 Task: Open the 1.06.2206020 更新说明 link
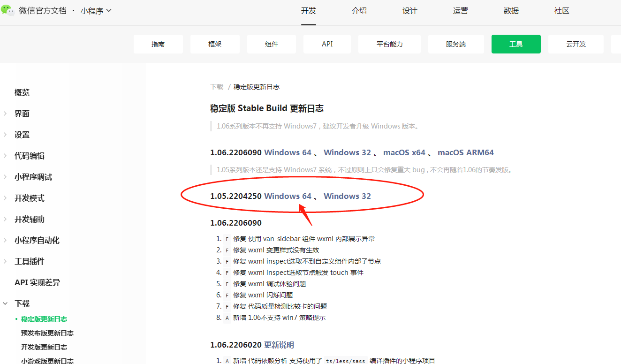(279, 345)
